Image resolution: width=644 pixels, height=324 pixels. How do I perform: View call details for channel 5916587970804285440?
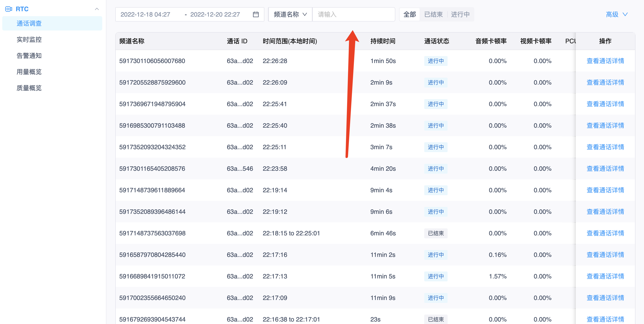coord(605,255)
